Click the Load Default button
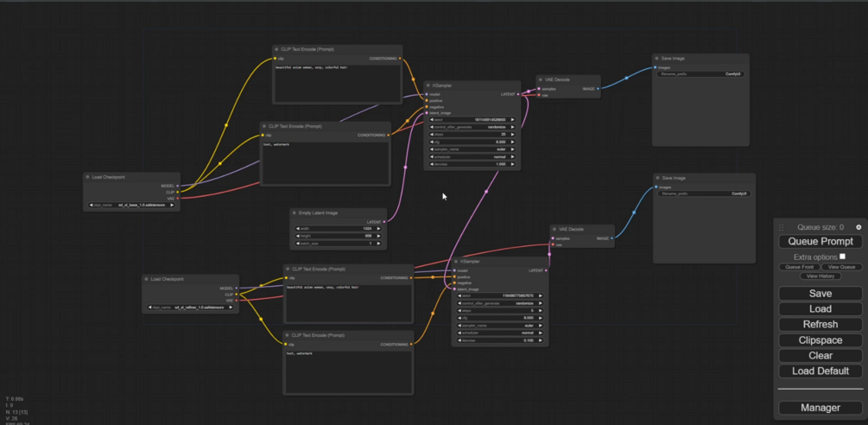The height and width of the screenshot is (425, 868). point(820,371)
